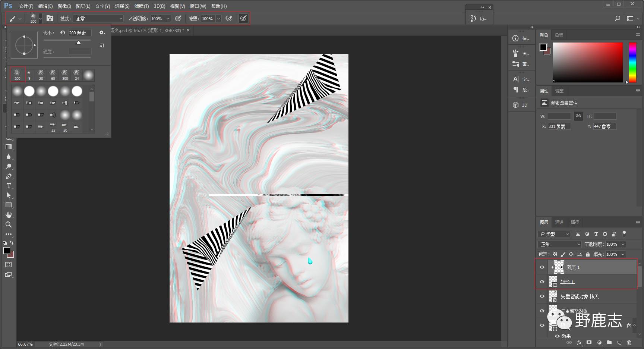Toggle visibility of the 矩形 1 layer
Viewport: 644px width, 349px height.
[x=542, y=282]
